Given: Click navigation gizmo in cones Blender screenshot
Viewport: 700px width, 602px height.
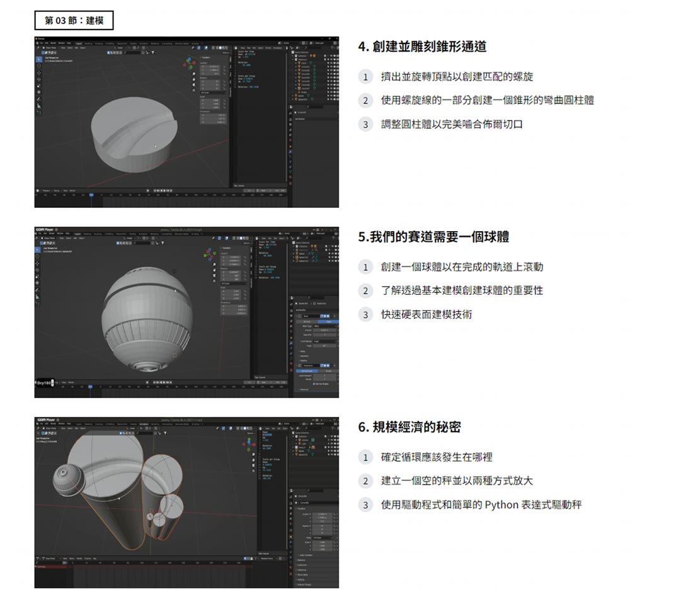Looking at the screenshot, I should pyautogui.click(x=249, y=443).
